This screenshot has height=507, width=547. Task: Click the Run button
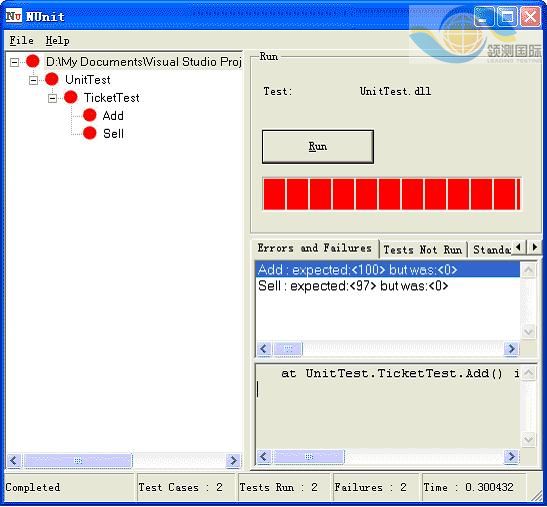pyautogui.click(x=318, y=147)
